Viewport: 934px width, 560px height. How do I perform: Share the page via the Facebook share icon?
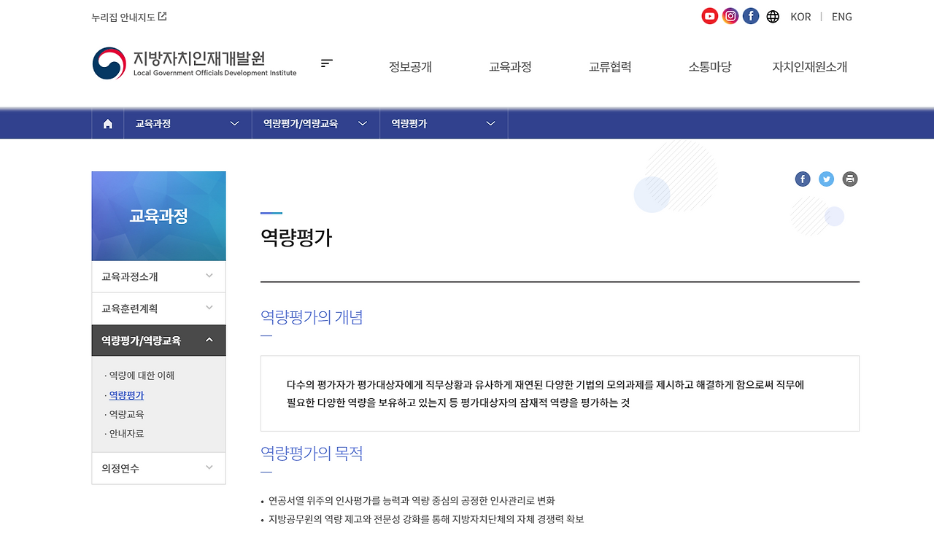(803, 179)
